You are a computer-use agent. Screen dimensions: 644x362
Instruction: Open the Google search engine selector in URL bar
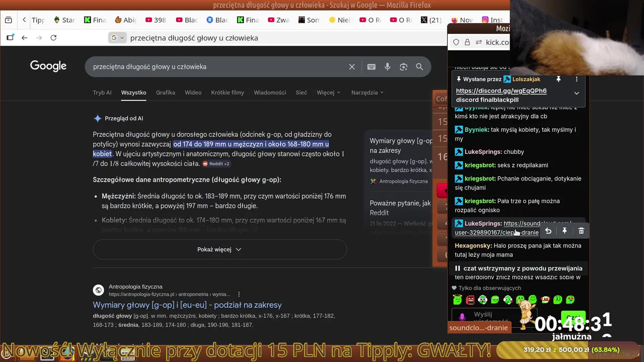coord(117,38)
